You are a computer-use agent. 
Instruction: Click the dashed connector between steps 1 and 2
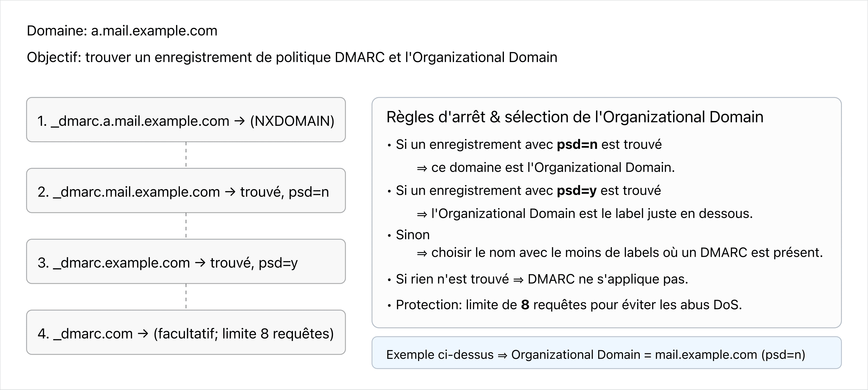186,155
